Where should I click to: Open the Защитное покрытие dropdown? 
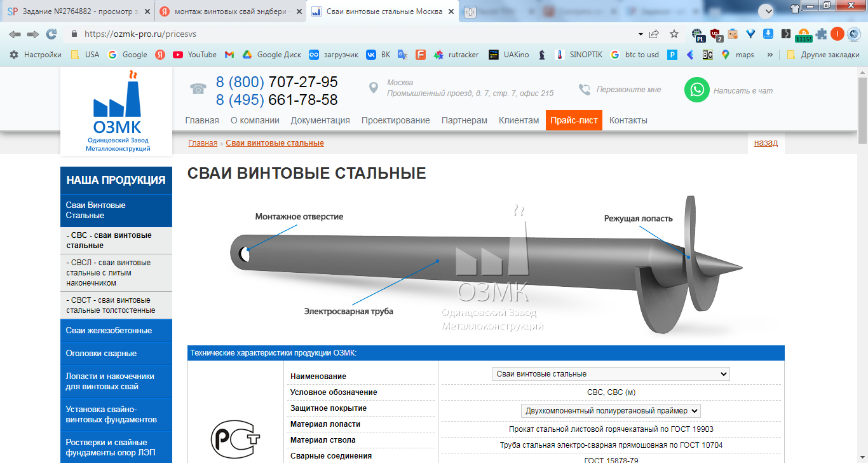[x=611, y=411]
